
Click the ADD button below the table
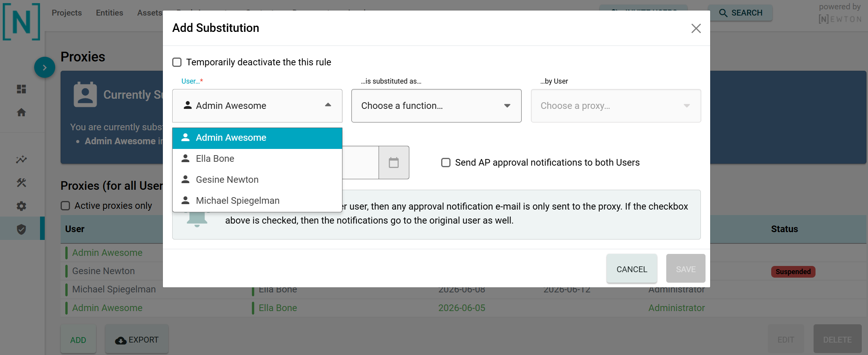click(x=78, y=340)
